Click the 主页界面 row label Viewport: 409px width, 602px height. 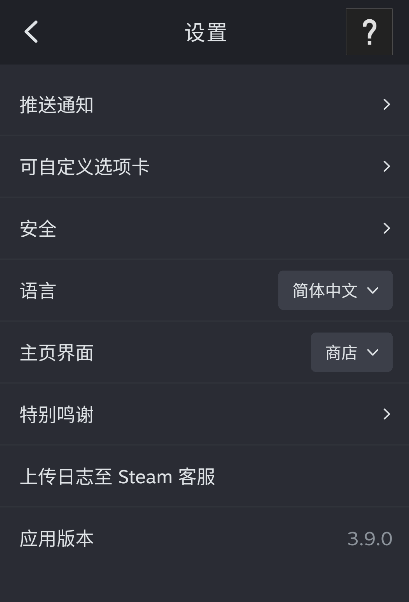click(x=56, y=352)
